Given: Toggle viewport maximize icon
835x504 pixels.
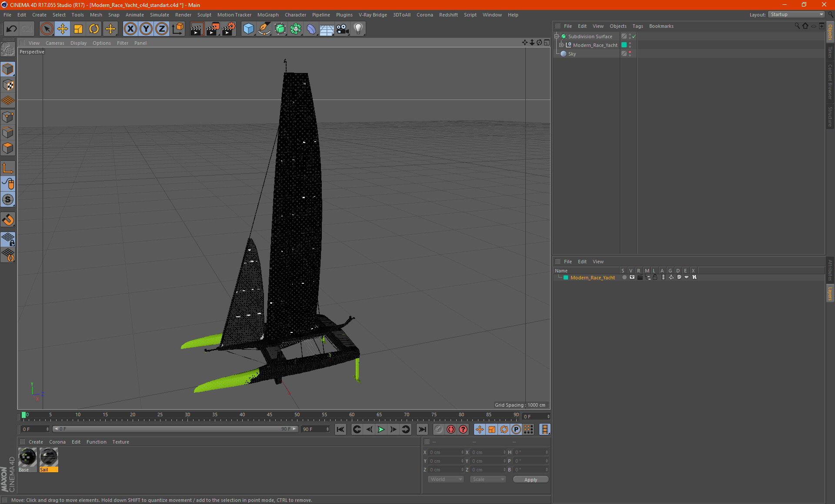Looking at the screenshot, I should [547, 43].
